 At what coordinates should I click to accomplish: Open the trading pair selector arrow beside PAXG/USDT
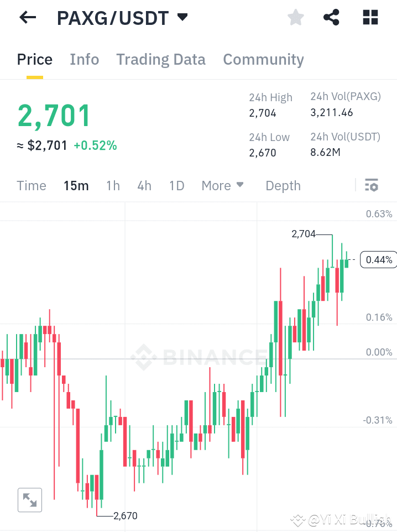pyautogui.click(x=182, y=17)
